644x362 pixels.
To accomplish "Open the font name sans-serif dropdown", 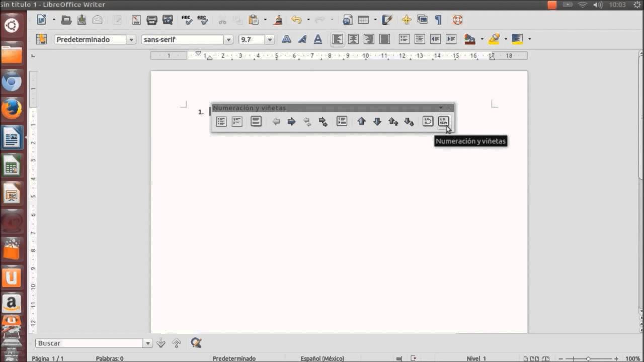I will 228,40.
